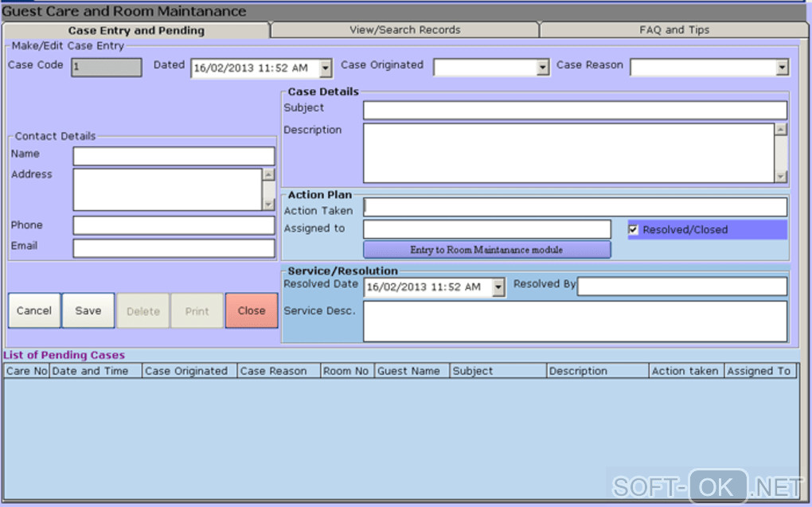Select the Case Entry and Pending tab
The width and height of the screenshot is (812, 507).
click(x=136, y=30)
